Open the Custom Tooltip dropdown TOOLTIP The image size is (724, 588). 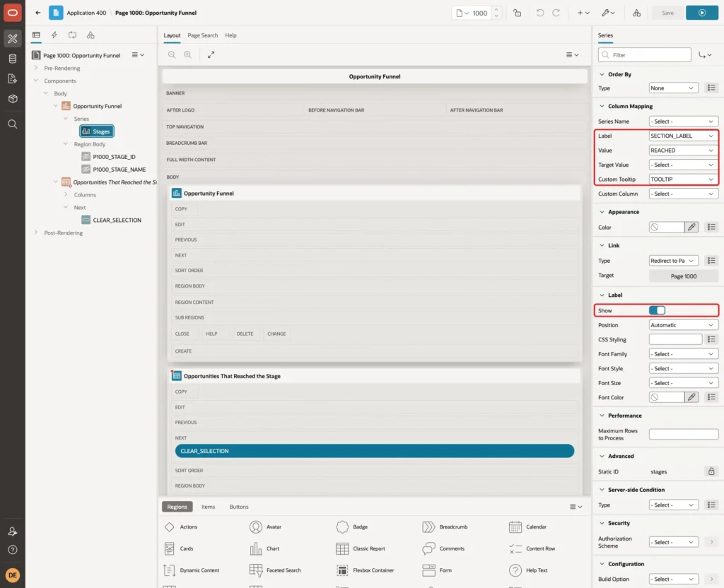pos(684,180)
